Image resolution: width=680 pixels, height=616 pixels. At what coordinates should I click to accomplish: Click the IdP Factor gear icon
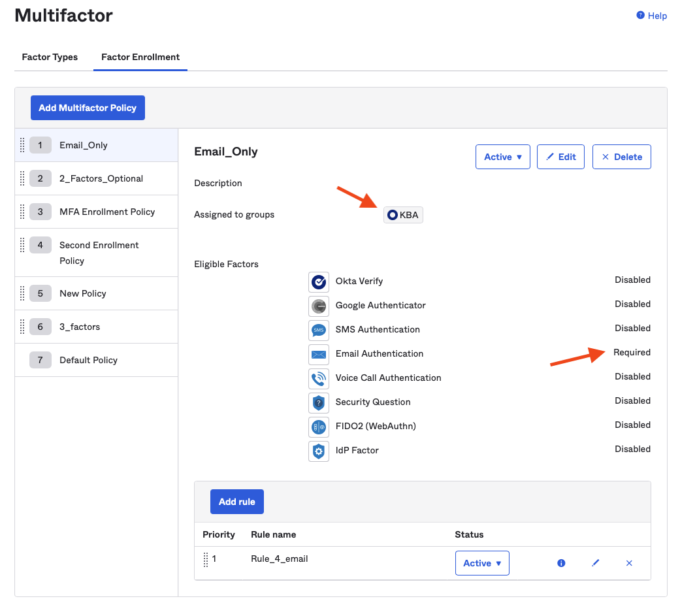pyautogui.click(x=319, y=451)
